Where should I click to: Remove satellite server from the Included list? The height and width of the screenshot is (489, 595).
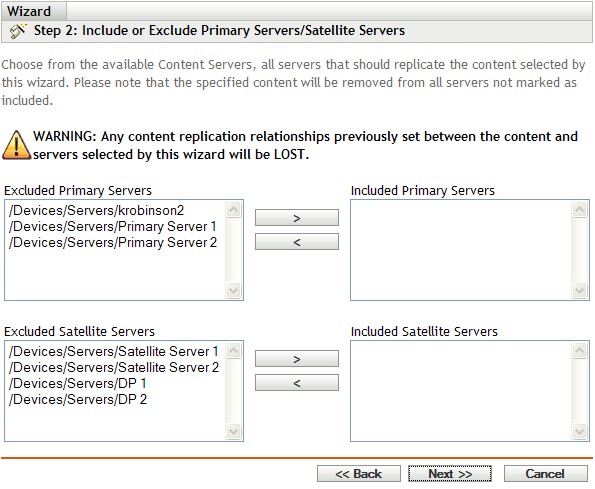click(297, 383)
